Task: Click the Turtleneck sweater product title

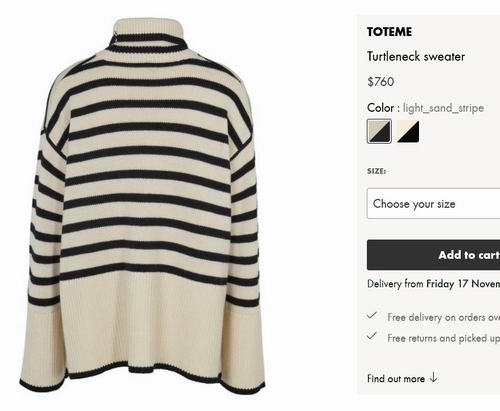Action: 416,56
